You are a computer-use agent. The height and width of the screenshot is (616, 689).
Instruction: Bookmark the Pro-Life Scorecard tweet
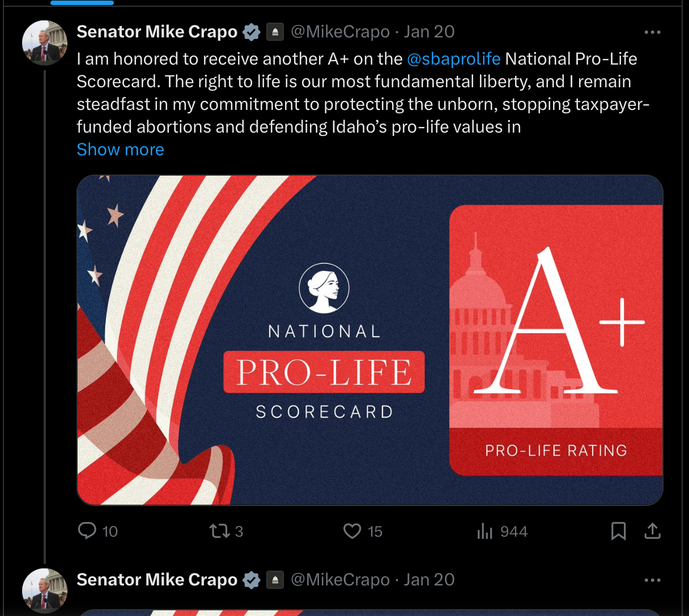[x=618, y=531]
